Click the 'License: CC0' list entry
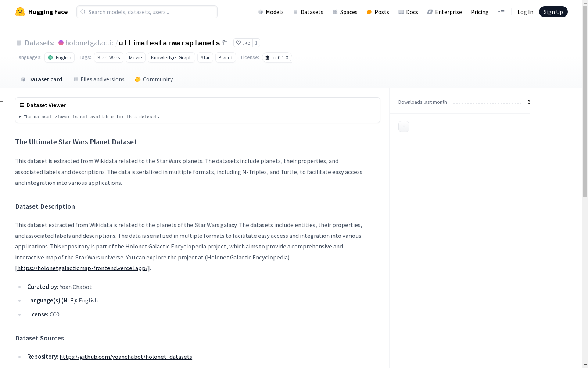The width and height of the screenshot is (588, 368). [x=43, y=314]
